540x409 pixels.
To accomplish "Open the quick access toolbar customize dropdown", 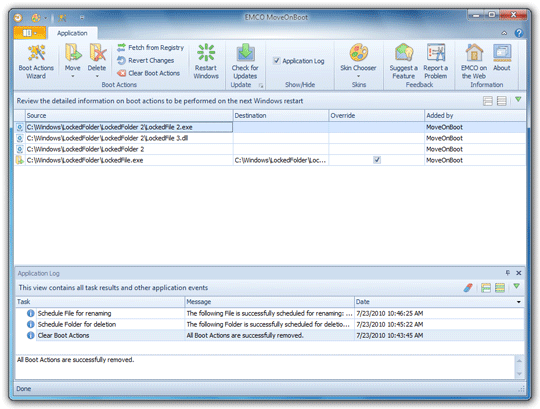I will (x=82, y=18).
